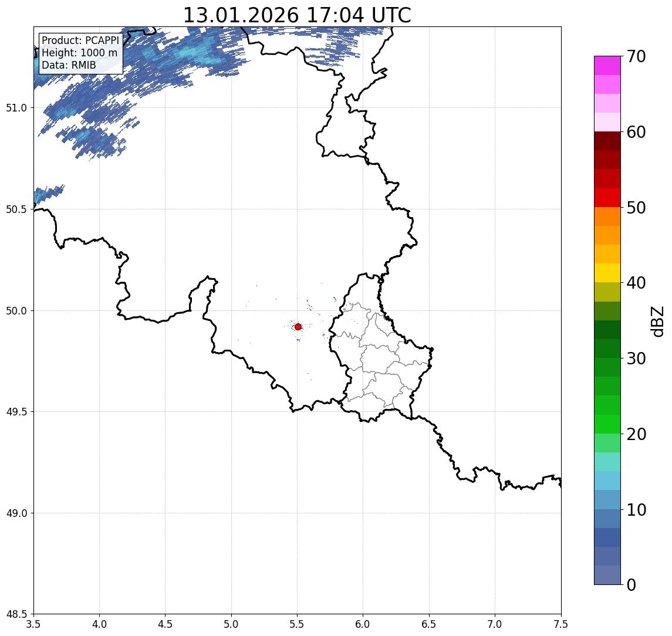Click longitude axis label 3.5
This screenshot has width=672, height=636.
click(x=33, y=624)
